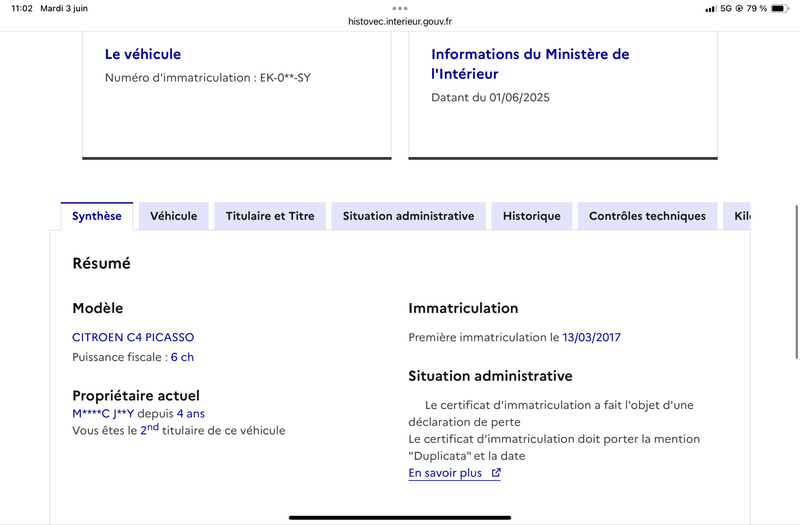Click the 4 ans ownership duration
This screenshot has width=800, height=525.
point(190,413)
